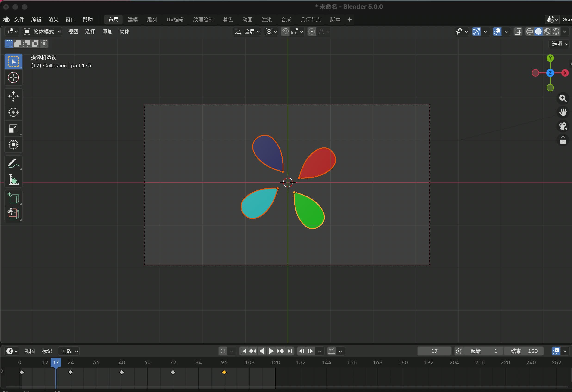Open the 添加 menu in viewport header
Viewport: 572px width, 392px height.
coord(107,32)
